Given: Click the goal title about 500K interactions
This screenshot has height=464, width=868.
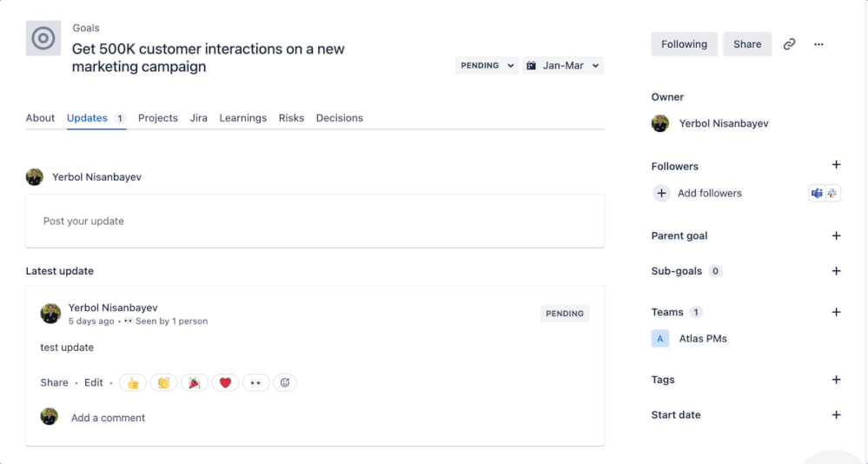Looking at the screenshot, I should click(x=209, y=57).
